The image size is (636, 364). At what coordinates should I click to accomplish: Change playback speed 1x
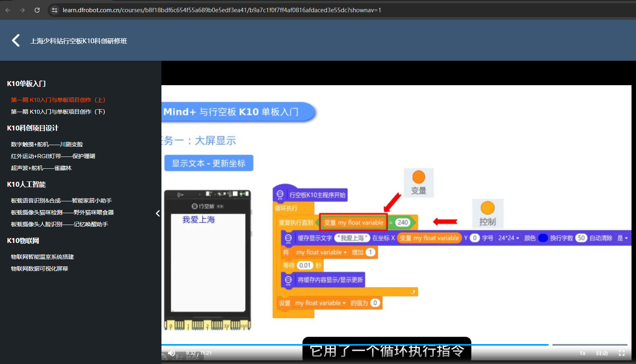click(x=583, y=353)
